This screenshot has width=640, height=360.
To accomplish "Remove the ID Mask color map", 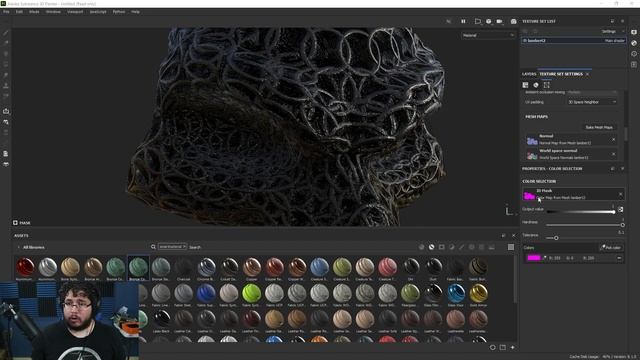I will (x=620, y=194).
